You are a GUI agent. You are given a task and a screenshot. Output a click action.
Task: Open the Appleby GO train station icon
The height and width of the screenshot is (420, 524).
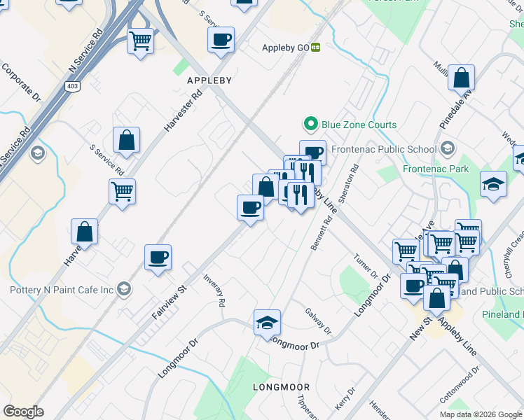pos(315,48)
